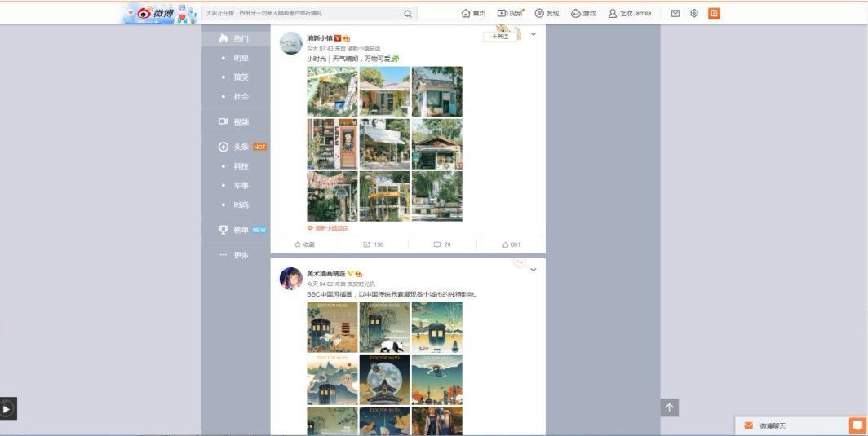Click the Weibo logo in the header

point(156,13)
